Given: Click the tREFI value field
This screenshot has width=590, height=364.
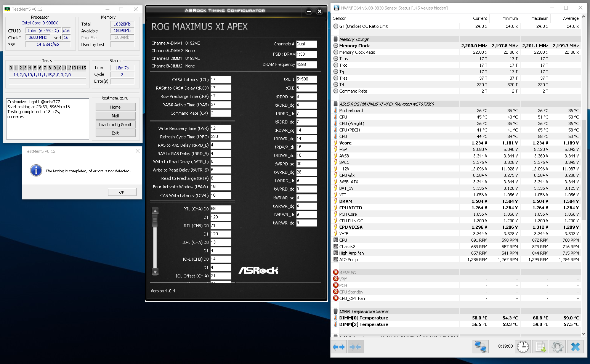Looking at the screenshot, I should 306,79.
